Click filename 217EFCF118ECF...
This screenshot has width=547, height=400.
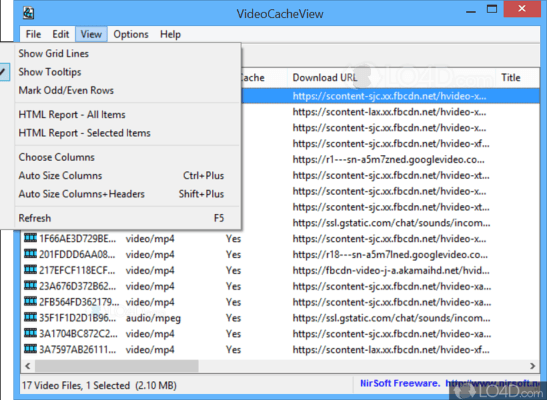coord(77,271)
